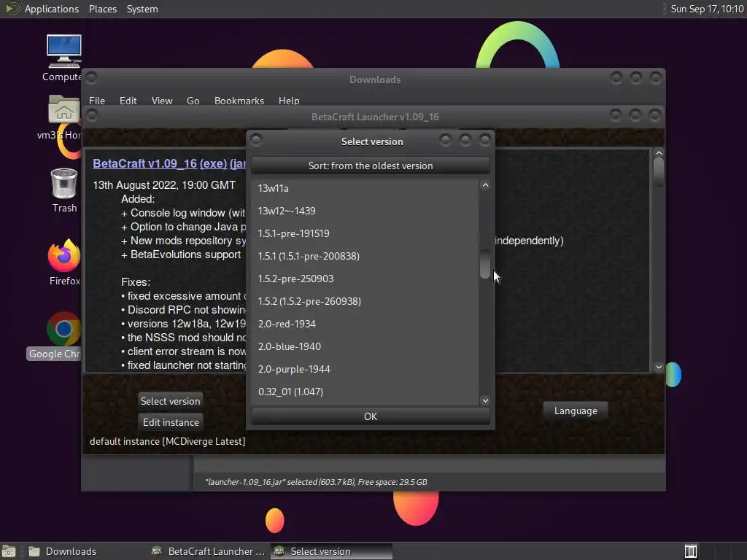Click the version list scrollbar thumb

coord(485,264)
